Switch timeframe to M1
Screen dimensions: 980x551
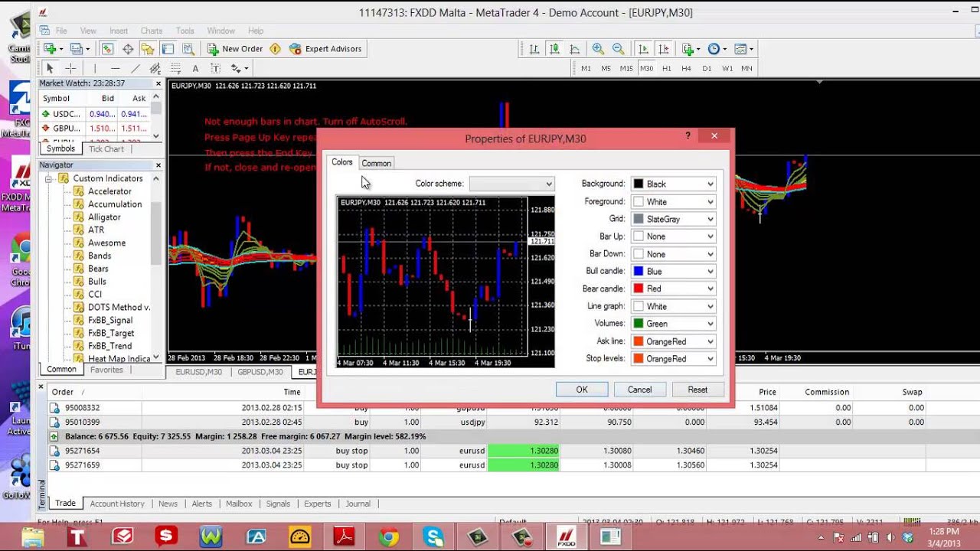[x=586, y=68]
